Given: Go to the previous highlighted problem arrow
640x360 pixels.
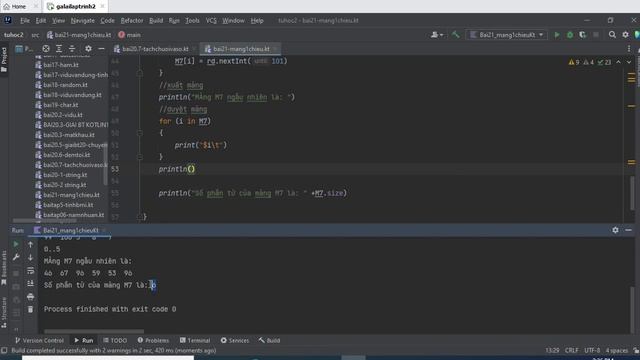Looking at the screenshot, I should (618, 62).
